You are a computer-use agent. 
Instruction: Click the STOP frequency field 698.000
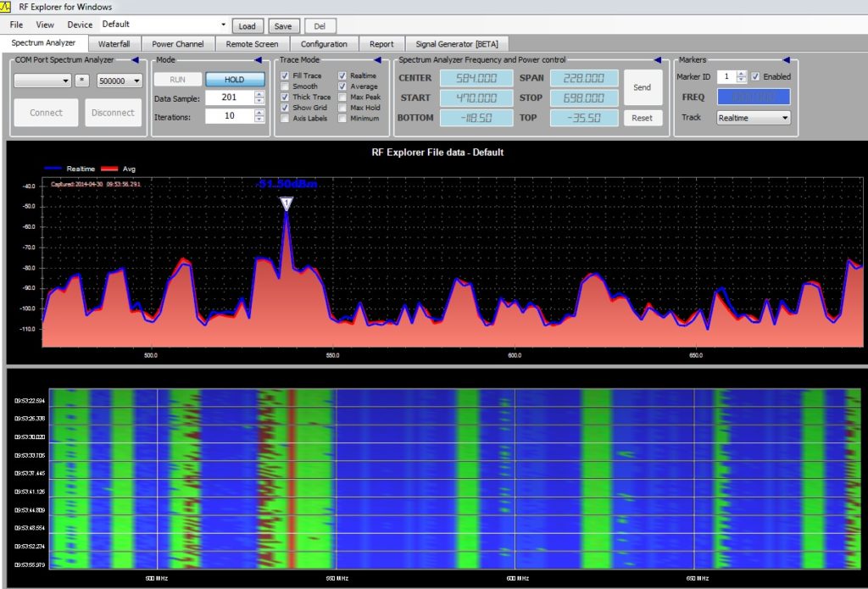coord(584,98)
